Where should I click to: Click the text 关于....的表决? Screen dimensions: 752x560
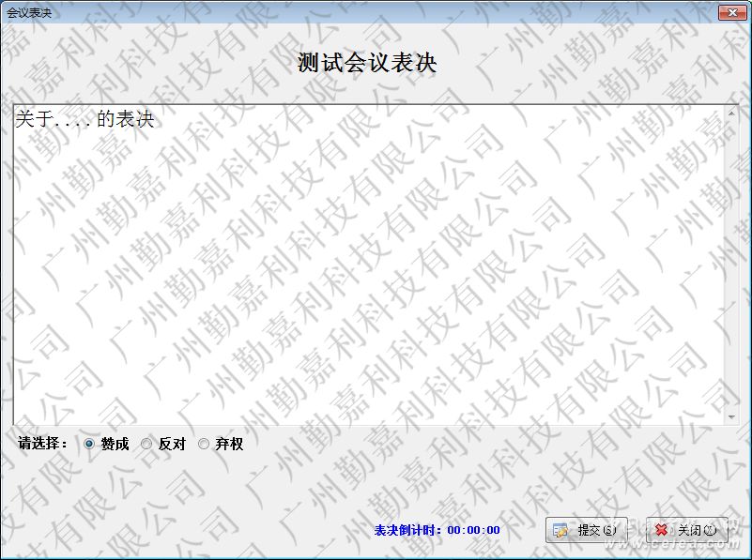[x=84, y=120]
